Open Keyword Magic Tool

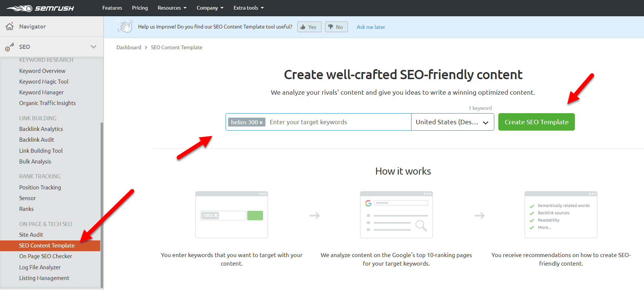tap(44, 81)
